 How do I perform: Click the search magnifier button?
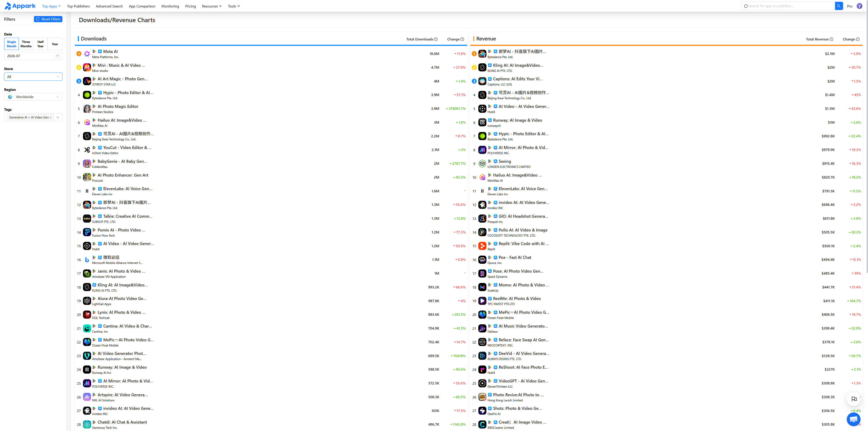click(839, 6)
